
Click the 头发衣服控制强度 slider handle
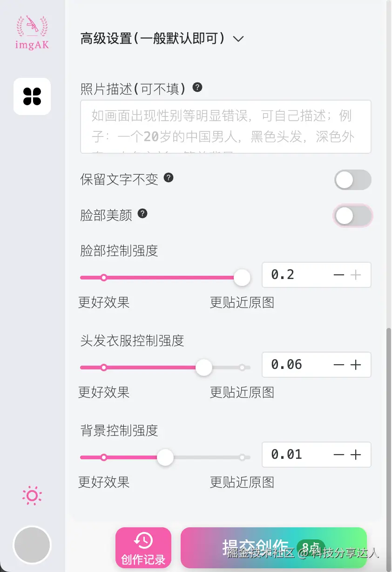pos(204,368)
